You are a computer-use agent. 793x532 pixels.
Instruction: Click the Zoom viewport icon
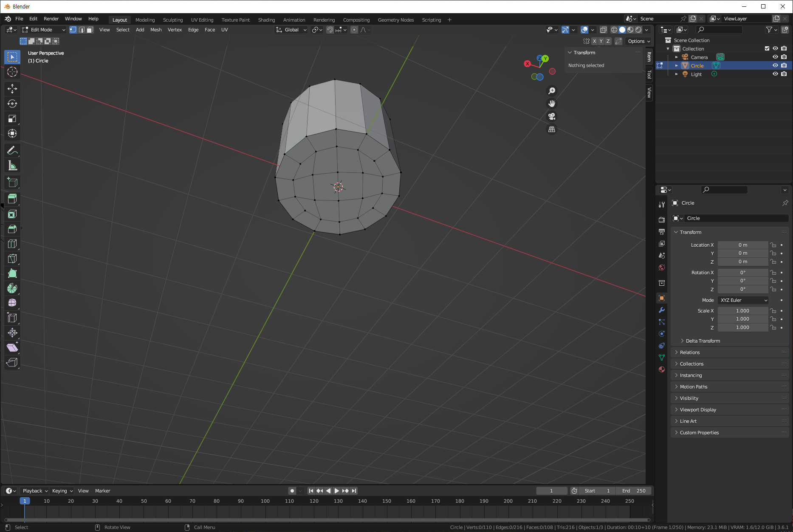(x=552, y=91)
